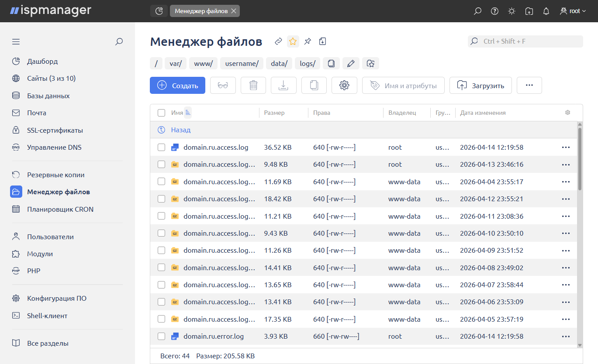
Task: Click the trash delete icon in toolbar
Action: (253, 86)
